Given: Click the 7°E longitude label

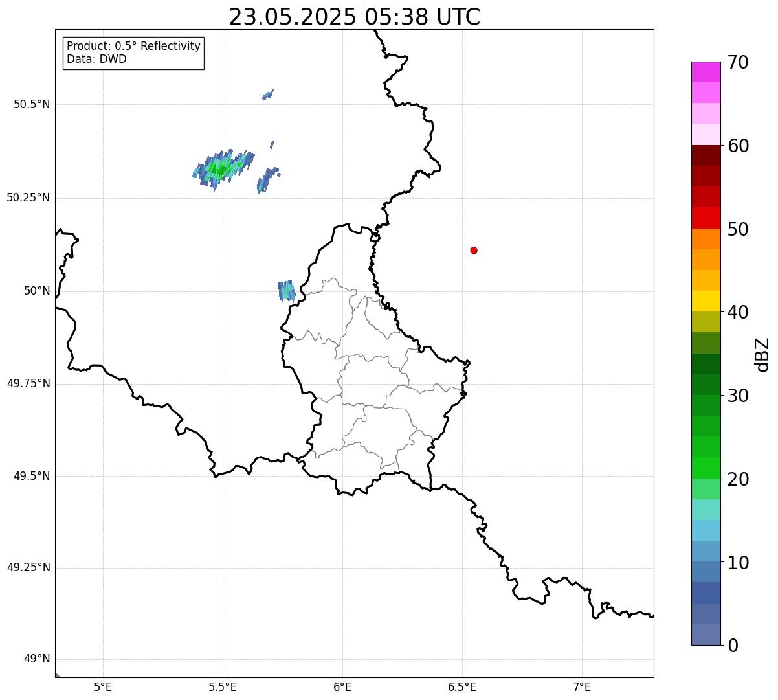Looking at the screenshot, I should tap(582, 687).
